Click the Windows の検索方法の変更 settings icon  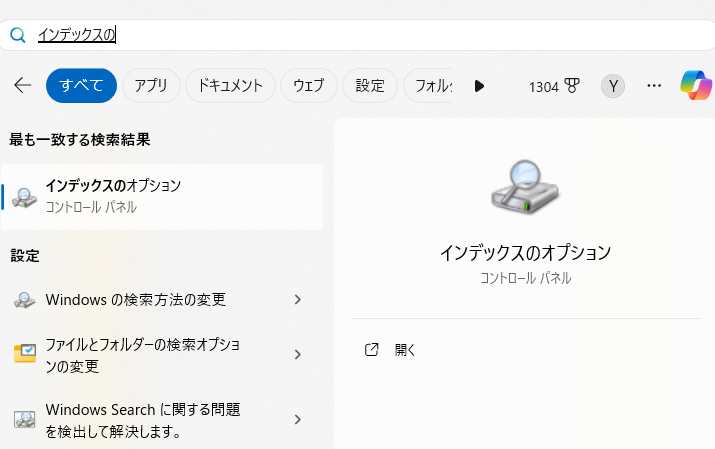coord(25,300)
